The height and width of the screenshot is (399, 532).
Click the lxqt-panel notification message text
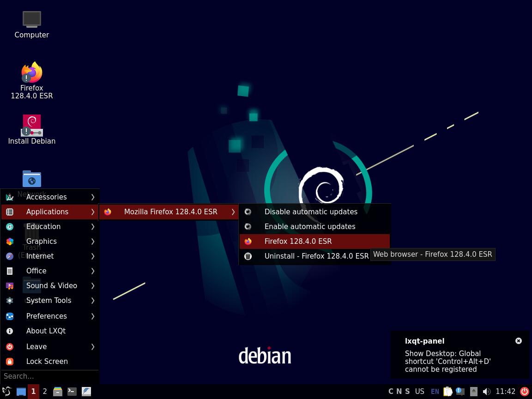point(447,361)
